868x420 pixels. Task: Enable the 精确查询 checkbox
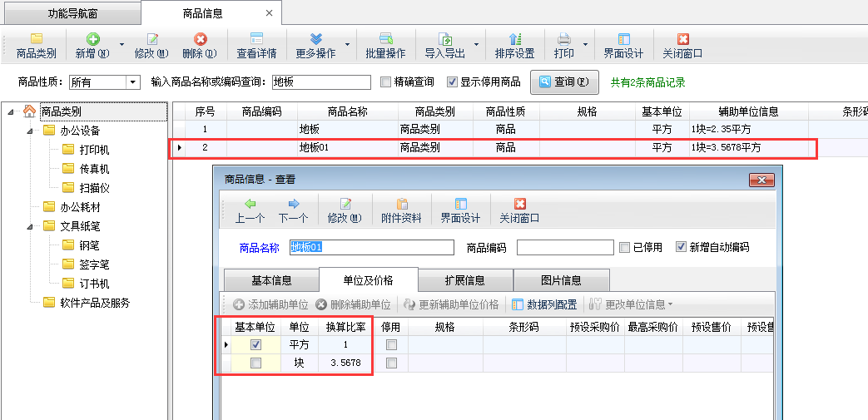[x=385, y=82]
